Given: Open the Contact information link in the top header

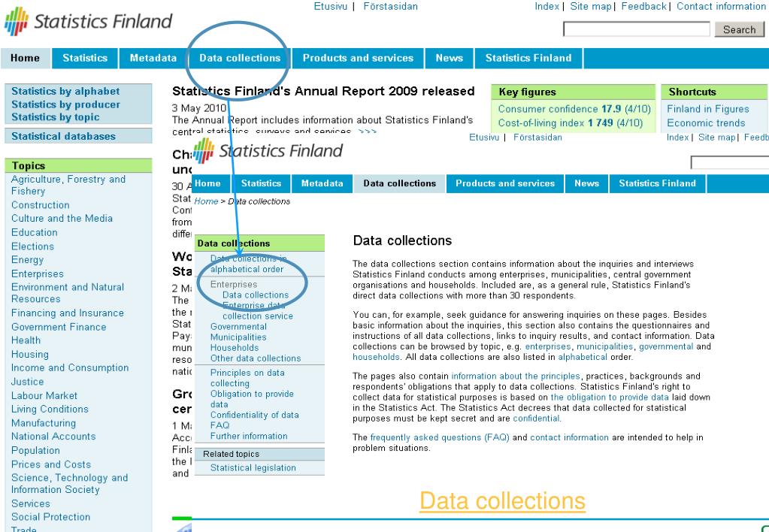Looking at the screenshot, I should click(x=721, y=6).
